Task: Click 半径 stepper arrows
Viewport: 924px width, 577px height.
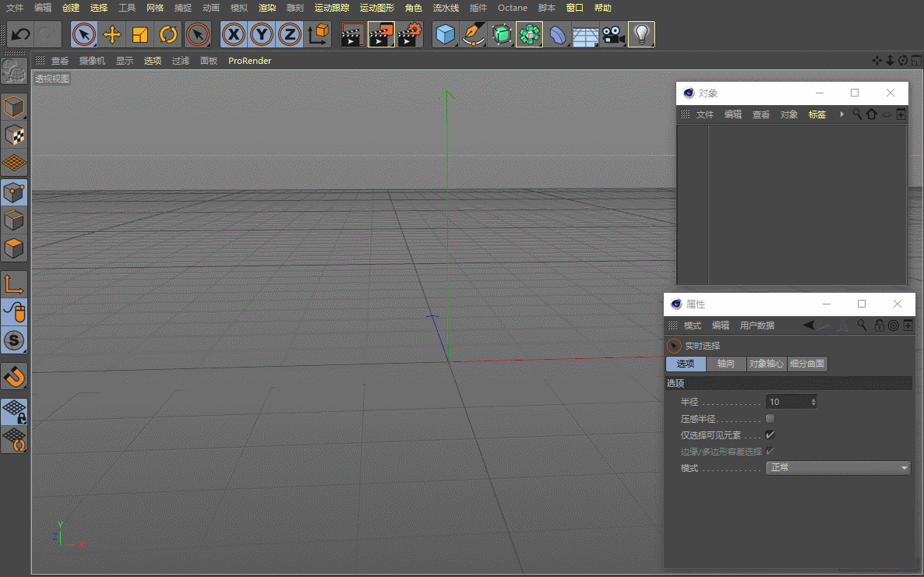Action: pos(813,402)
